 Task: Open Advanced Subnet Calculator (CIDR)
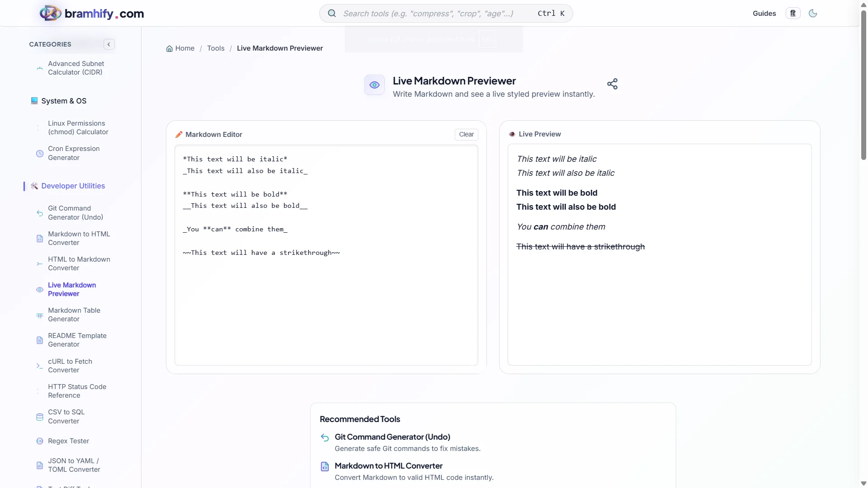pyautogui.click(x=76, y=68)
